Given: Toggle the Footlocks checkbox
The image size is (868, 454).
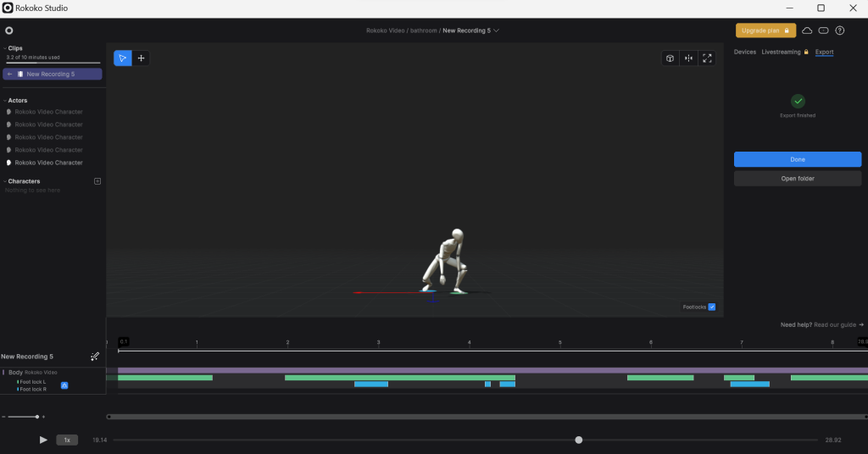Looking at the screenshot, I should pos(712,307).
